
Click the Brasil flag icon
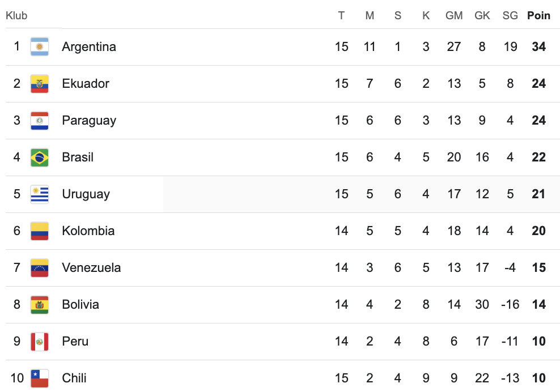pos(39,157)
